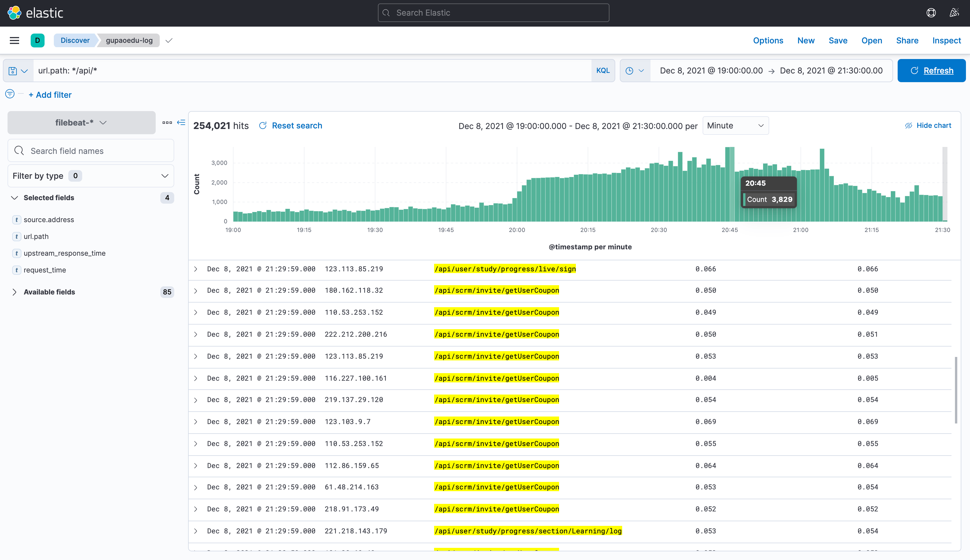Click Inspect in the top menu
970x560 pixels.
(x=947, y=40)
